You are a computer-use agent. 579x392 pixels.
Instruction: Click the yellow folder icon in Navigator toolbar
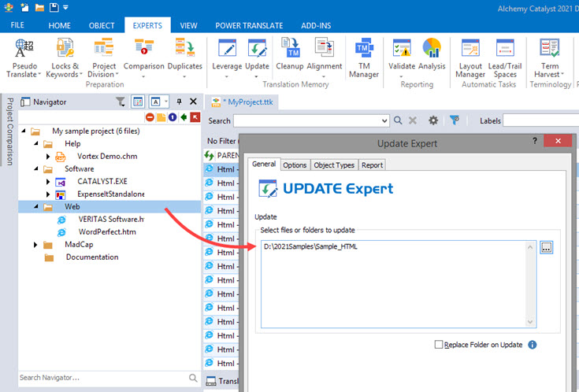click(x=161, y=117)
